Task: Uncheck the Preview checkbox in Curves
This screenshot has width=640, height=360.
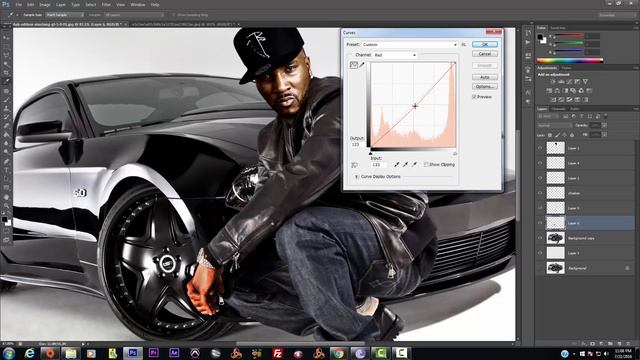Action: (474, 97)
